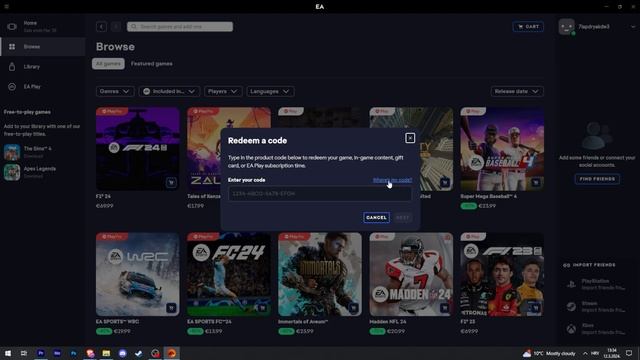The height and width of the screenshot is (360, 640).
Task: Open EA Play in the sidebar
Action: tap(42, 87)
